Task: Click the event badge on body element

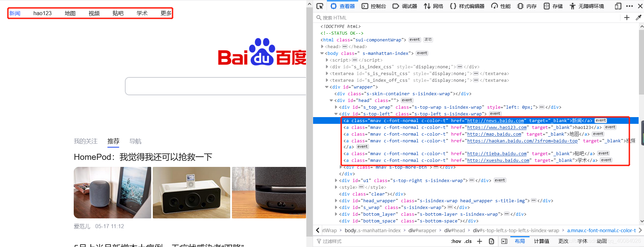Action: coord(422,53)
